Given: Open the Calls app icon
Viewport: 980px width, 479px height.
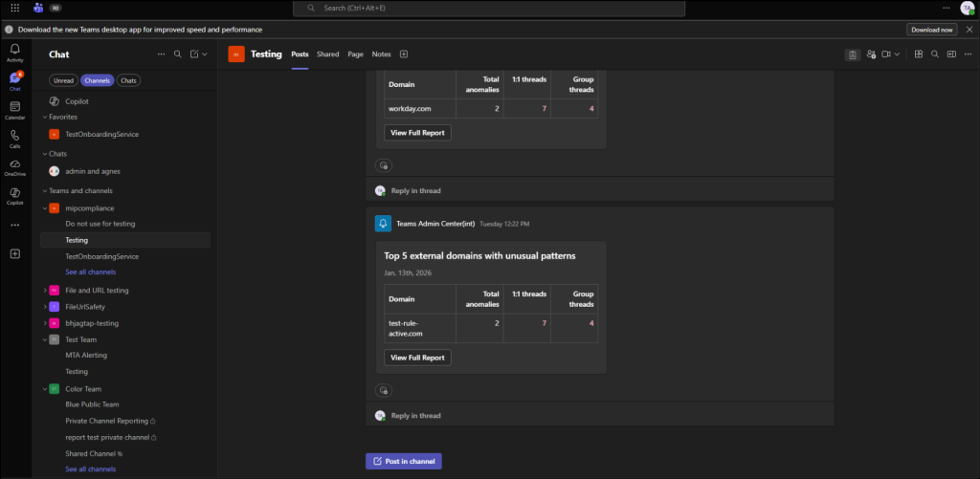Looking at the screenshot, I should coord(14,139).
